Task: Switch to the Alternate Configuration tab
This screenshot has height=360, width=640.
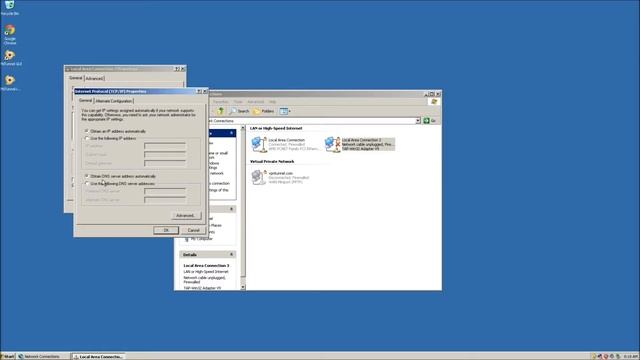Action: [x=114, y=101]
